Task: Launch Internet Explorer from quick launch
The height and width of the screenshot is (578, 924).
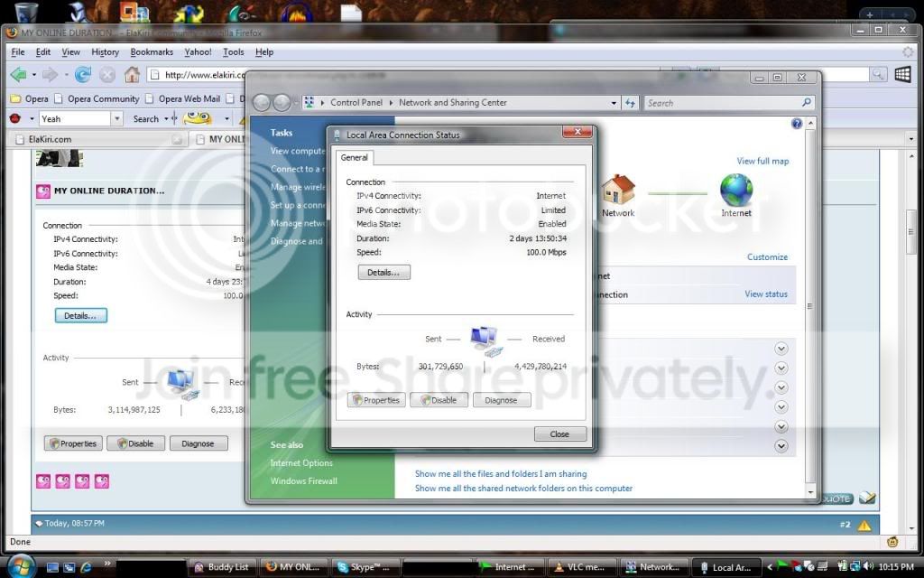Action: [86, 567]
